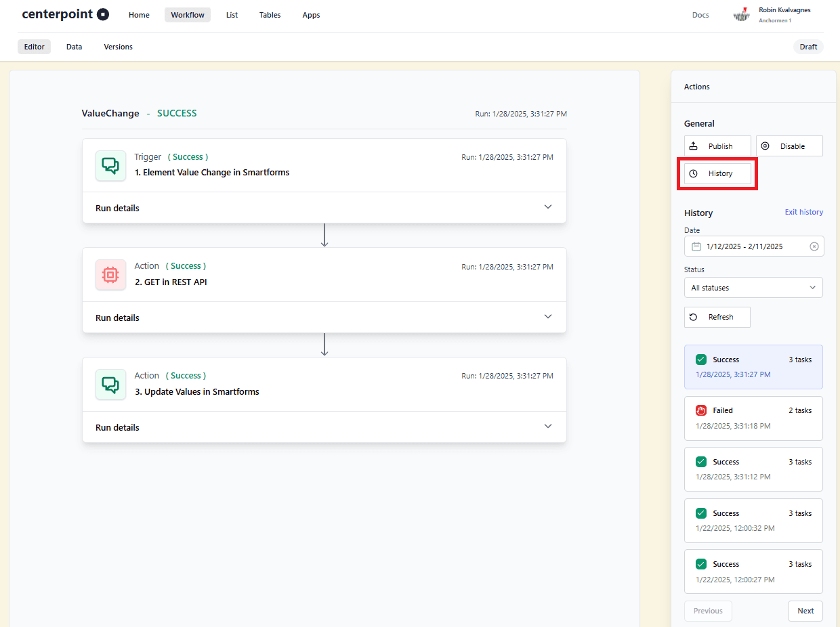Open History via the clock icon
This screenshot has height=627, width=840.
pyautogui.click(x=694, y=173)
